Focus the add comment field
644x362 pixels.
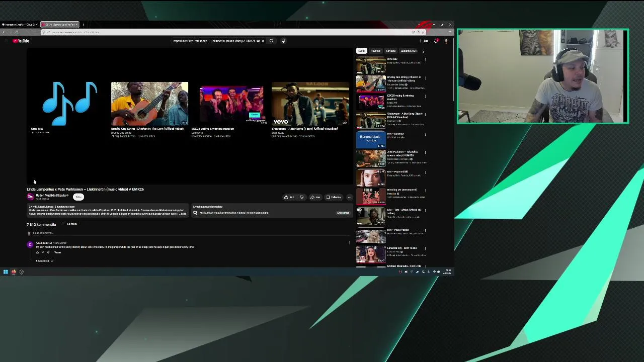[191, 233]
